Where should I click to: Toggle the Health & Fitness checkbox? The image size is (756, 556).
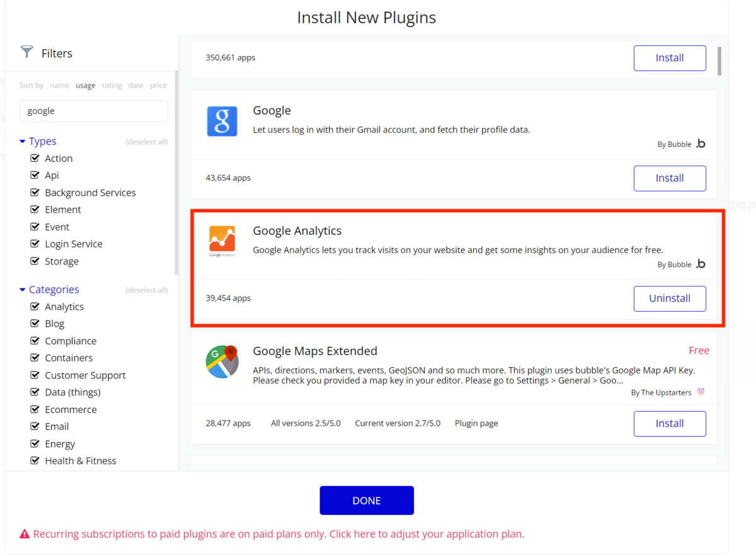click(35, 461)
